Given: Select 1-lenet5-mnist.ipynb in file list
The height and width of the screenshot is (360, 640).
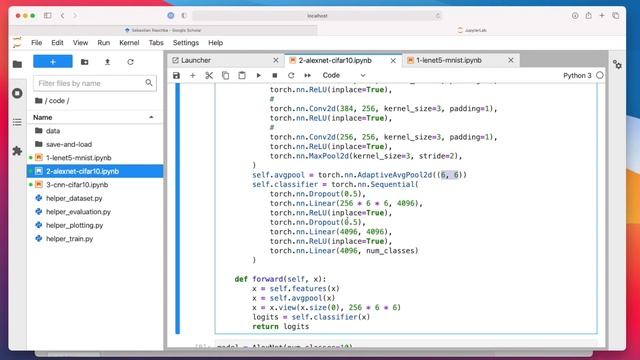Looking at the screenshot, I should (x=95, y=158).
